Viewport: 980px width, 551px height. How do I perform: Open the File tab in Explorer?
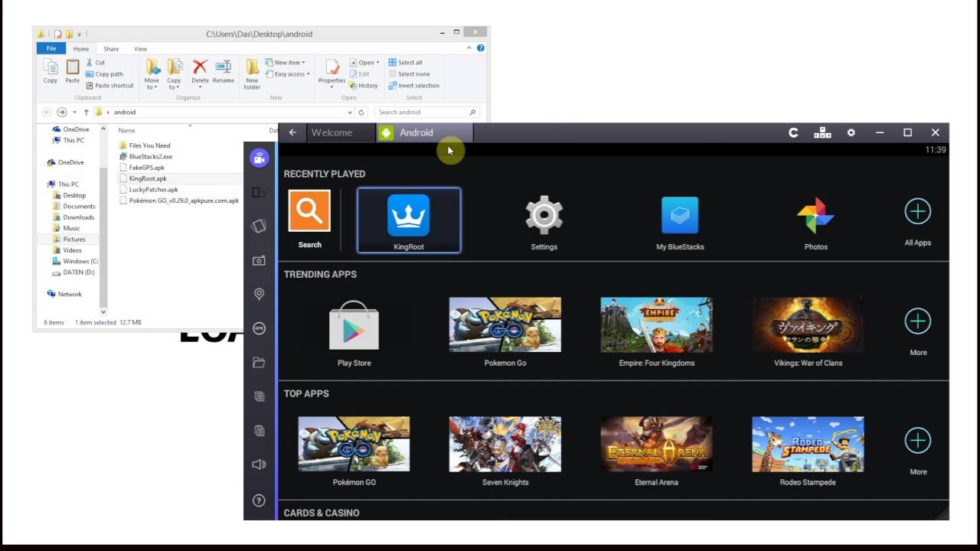(51, 48)
